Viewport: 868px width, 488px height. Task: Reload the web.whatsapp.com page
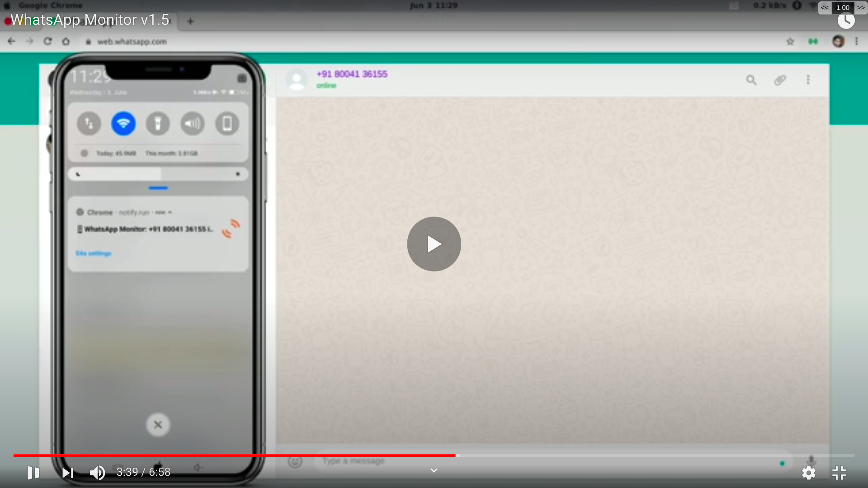coord(47,42)
